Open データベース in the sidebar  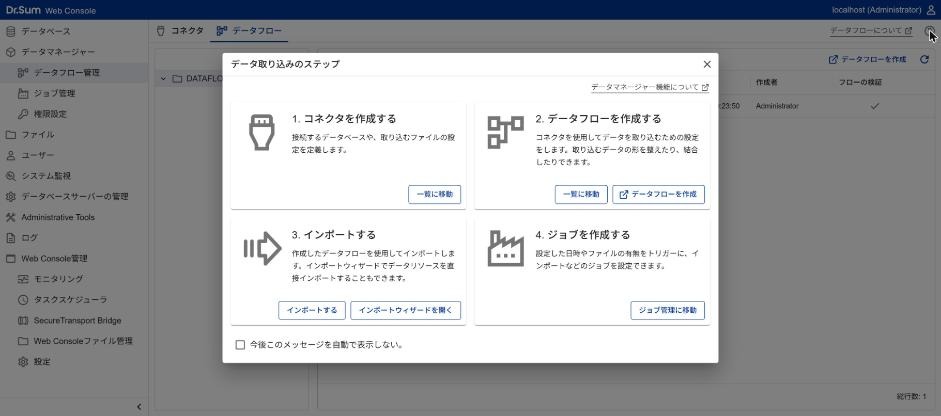[x=74, y=31]
